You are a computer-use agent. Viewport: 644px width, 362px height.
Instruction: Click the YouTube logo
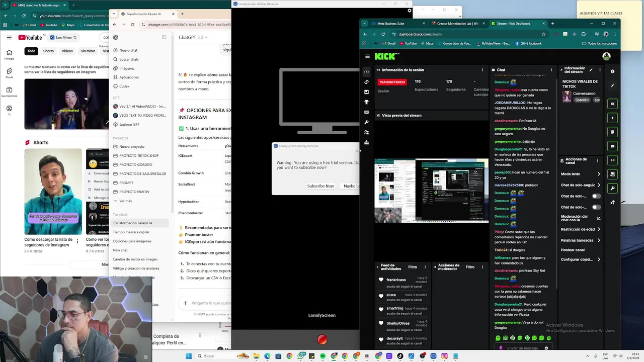31,37
